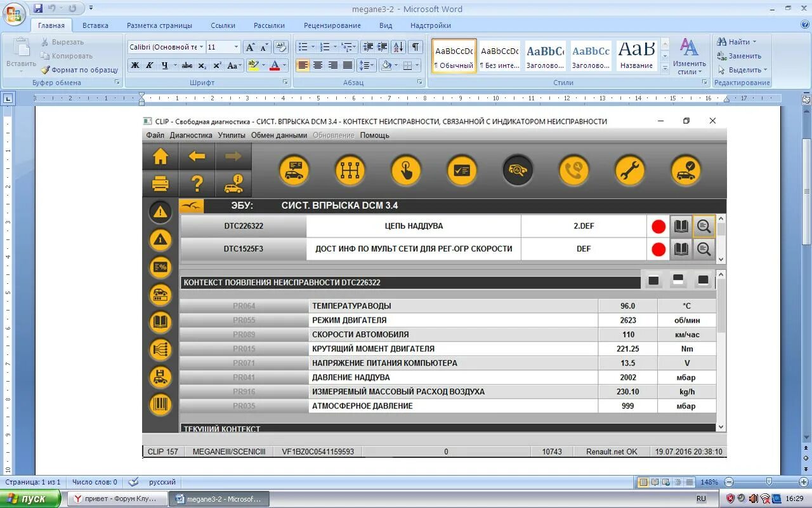This screenshot has width=812, height=508.
Task: Open the Windows пуск start button
Action: coord(30,498)
